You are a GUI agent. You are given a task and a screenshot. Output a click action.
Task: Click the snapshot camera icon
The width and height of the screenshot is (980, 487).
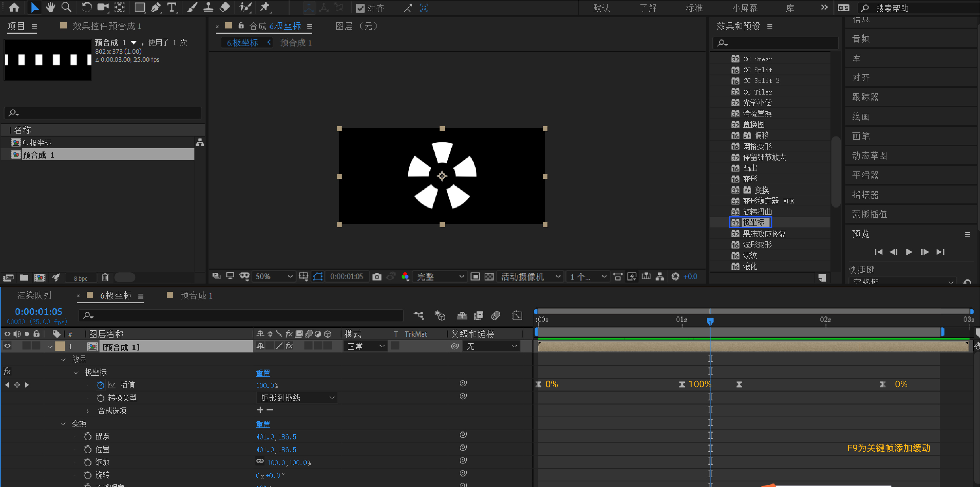(377, 277)
